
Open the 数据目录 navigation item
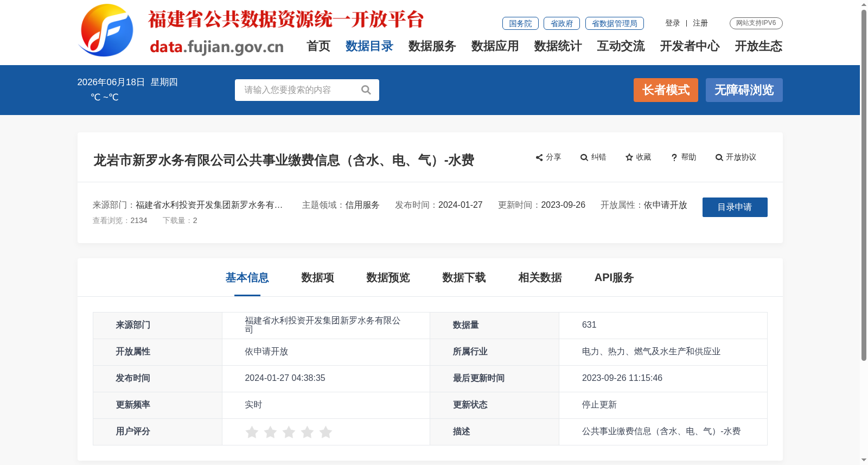[x=369, y=46]
